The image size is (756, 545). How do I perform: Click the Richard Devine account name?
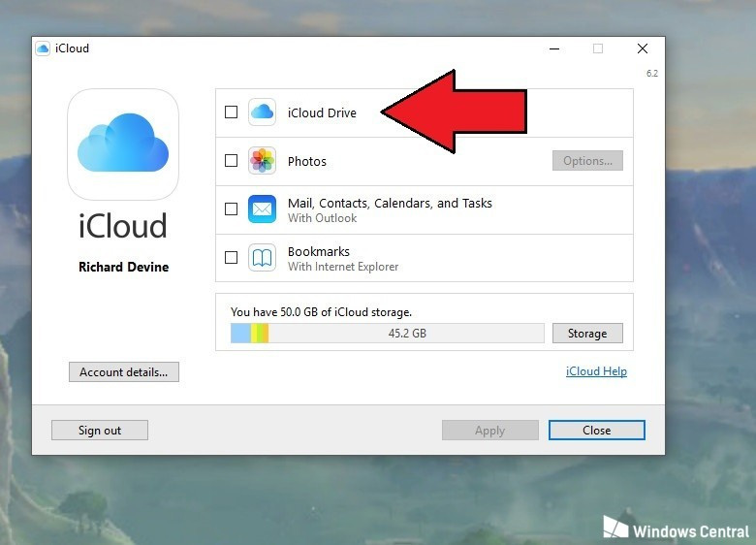coord(124,268)
